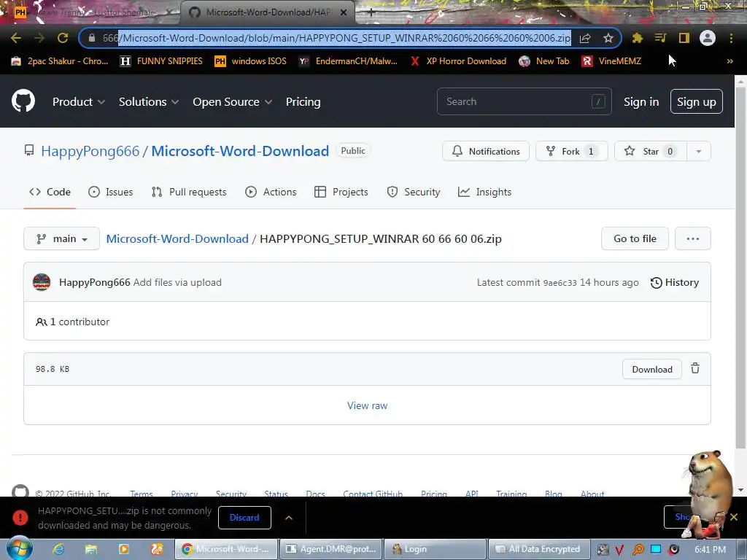Open the VineMEMZ bookmark
Image resolution: width=747 pixels, height=560 pixels.
(611, 61)
